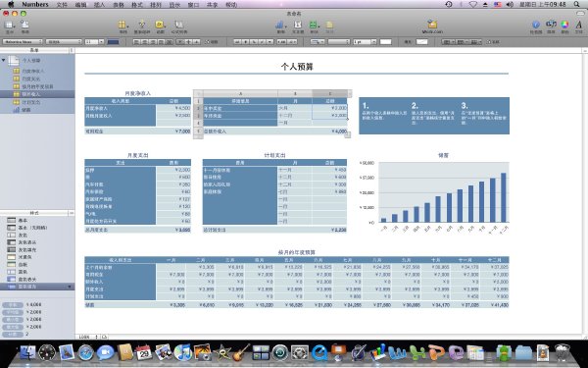Screen dimensions: 588x368
Task: Click the Function toolbar icon
Action: (160, 26)
